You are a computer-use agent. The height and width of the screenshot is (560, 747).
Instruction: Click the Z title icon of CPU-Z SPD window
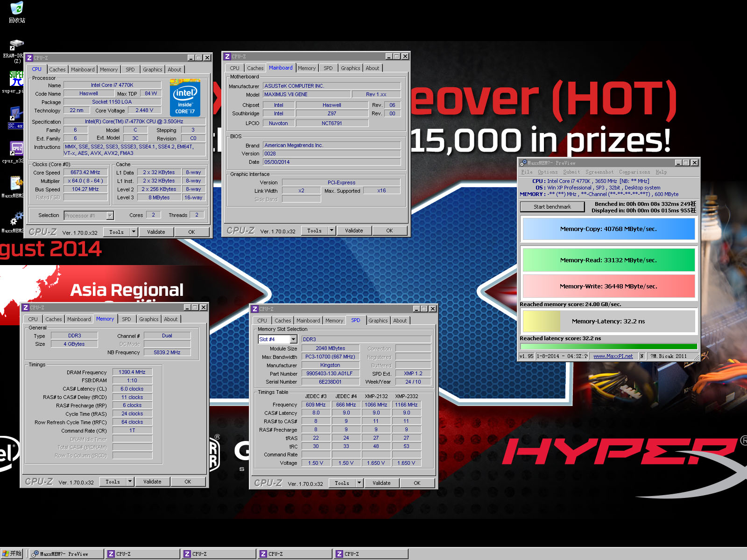[255, 309]
